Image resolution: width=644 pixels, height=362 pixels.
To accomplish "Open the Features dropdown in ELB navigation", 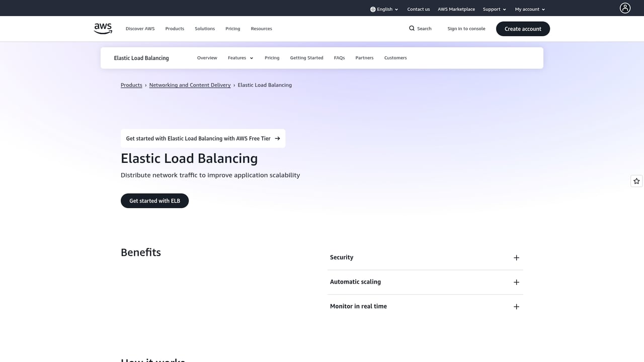I will pyautogui.click(x=240, y=58).
